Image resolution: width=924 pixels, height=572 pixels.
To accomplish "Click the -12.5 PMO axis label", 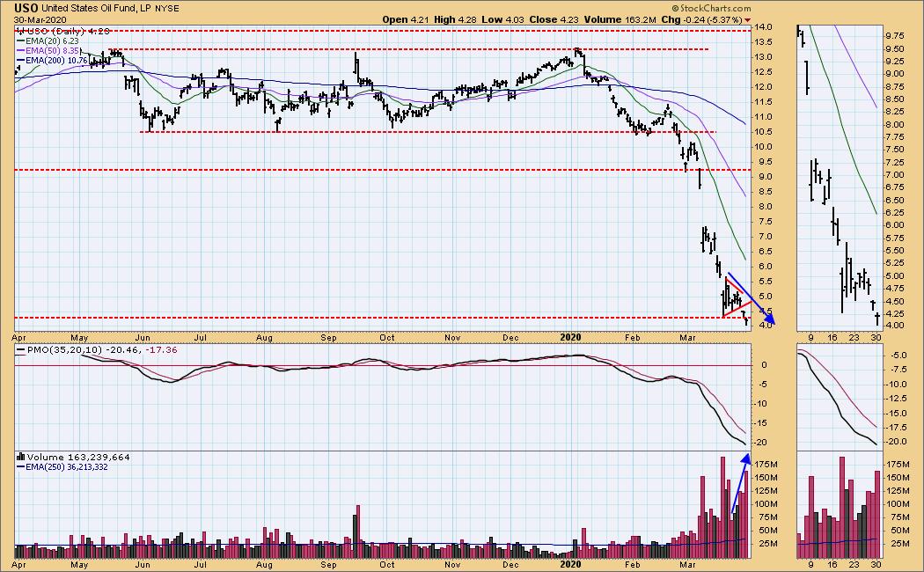I will coord(897,399).
